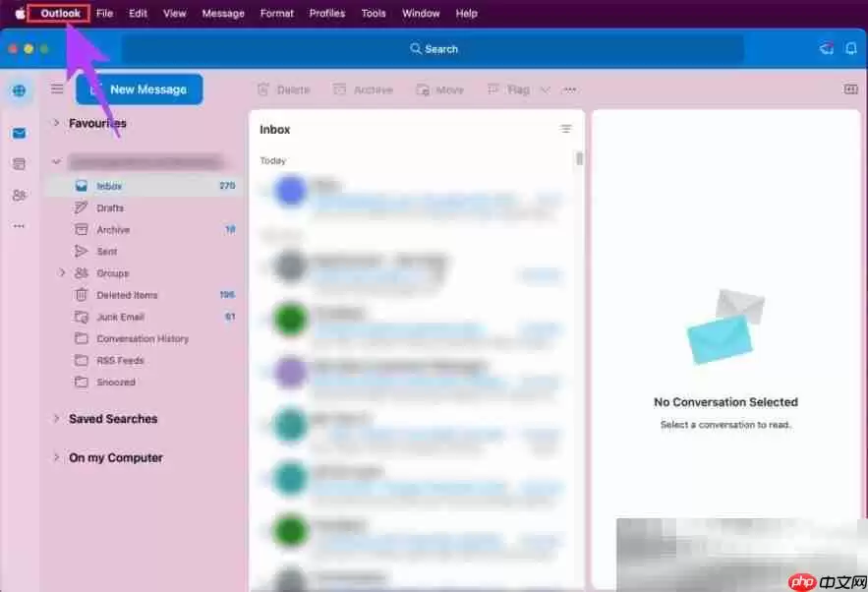Viewport: 868px width, 592px height.
Task: Click the Delete toolbar button
Action: (x=283, y=89)
